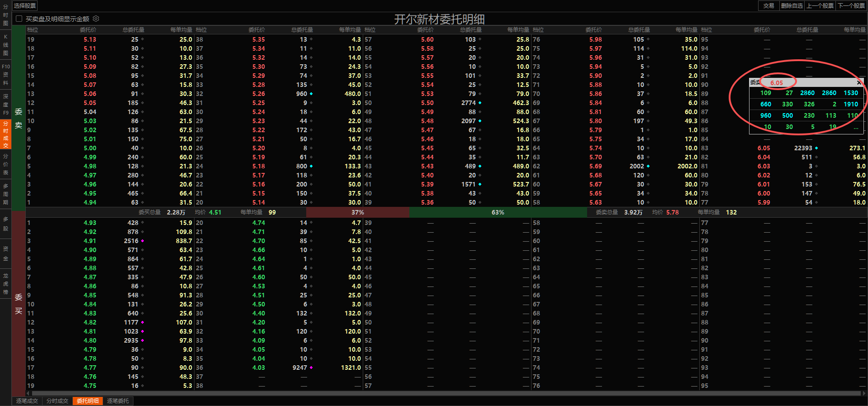The height and width of the screenshot is (406, 868).
Task: Click the red 37% ratio bar
Action: 358,212
